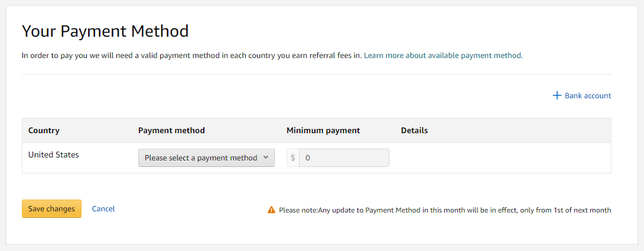644x251 pixels.
Task: Open the 'Please select a payment method' dropdown
Action: (206, 157)
